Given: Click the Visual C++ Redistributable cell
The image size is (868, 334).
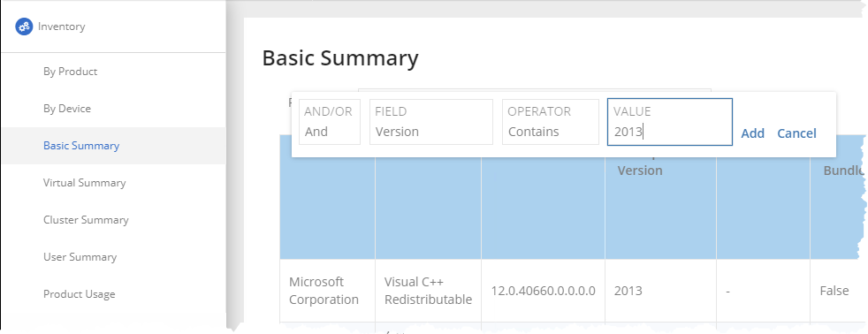Looking at the screenshot, I should tap(428, 291).
